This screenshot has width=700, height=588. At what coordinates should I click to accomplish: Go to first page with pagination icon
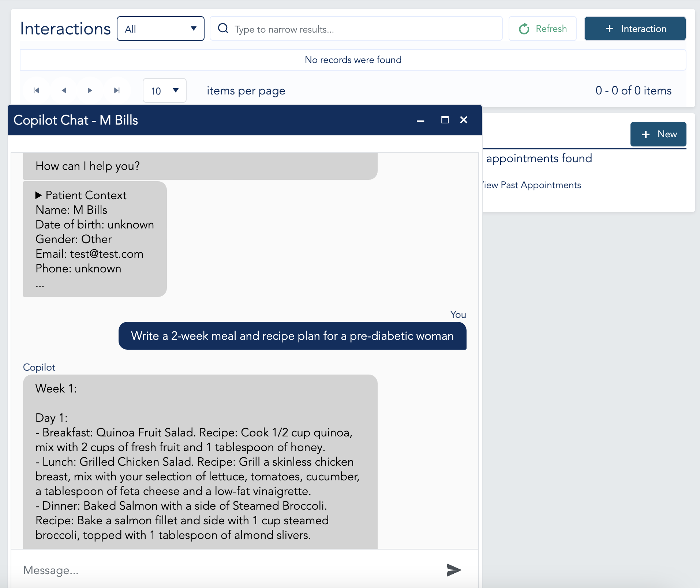[x=36, y=90]
